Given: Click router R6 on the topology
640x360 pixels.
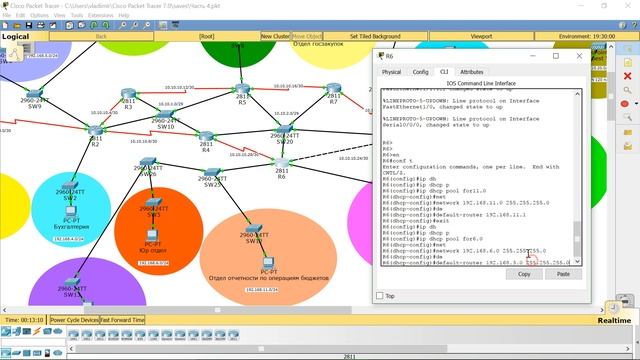Looking at the screenshot, I should coord(282,163).
